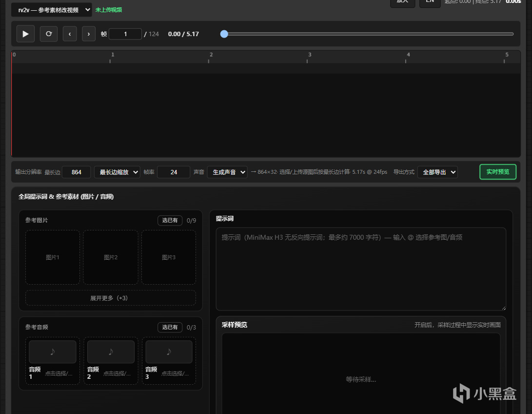Image resolution: width=532 pixels, height=414 pixels.
Task: Click the timeline marker at 2
Action: click(211, 55)
